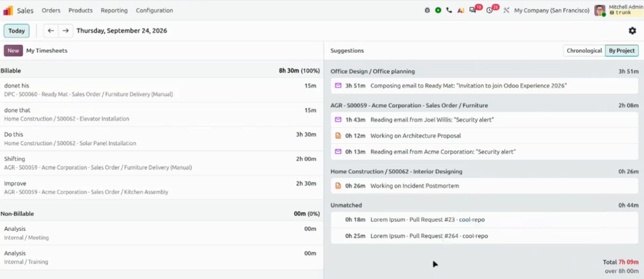Create a New timesheet entry
Screen dimensions: 644x279
[x=14, y=50]
